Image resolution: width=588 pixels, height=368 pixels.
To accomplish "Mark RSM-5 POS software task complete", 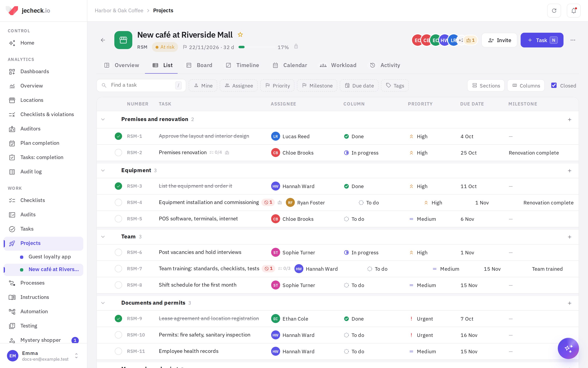I will click(118, 219).
